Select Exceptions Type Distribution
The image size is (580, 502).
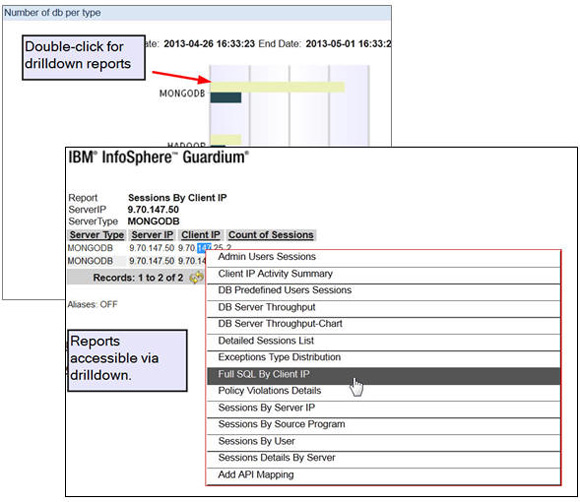click(384, 358)
